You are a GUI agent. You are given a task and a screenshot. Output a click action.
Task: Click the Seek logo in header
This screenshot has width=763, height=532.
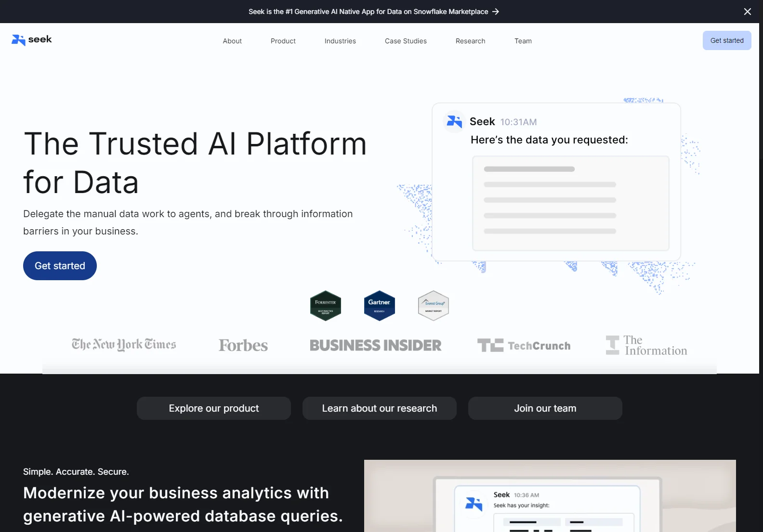(x=32, y=40)
